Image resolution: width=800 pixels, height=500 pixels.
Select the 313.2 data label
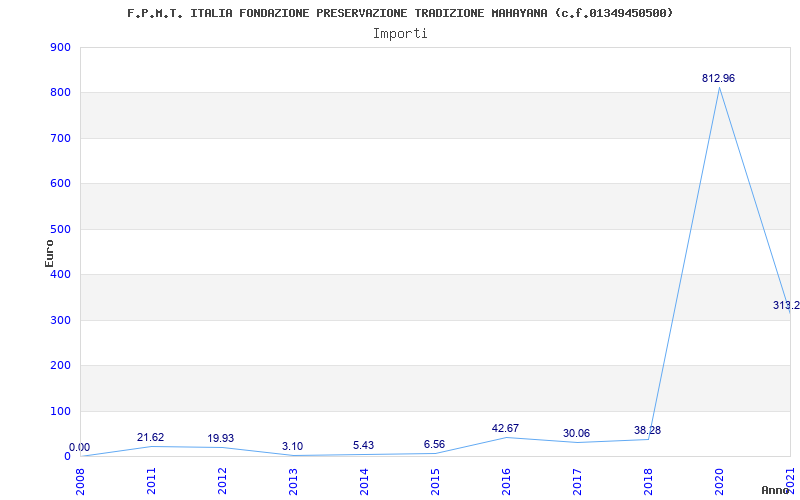pos(786,306)
